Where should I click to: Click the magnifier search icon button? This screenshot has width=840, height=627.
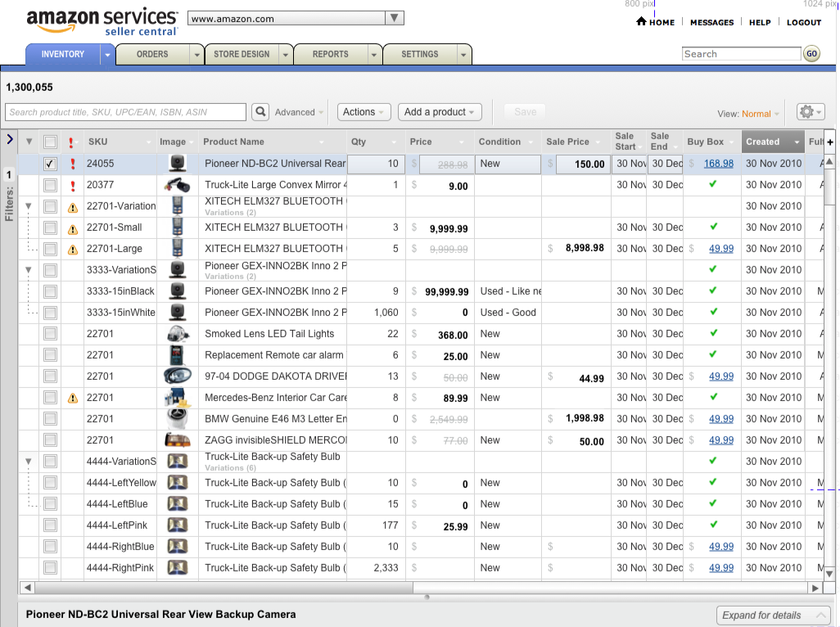(260, 112)
